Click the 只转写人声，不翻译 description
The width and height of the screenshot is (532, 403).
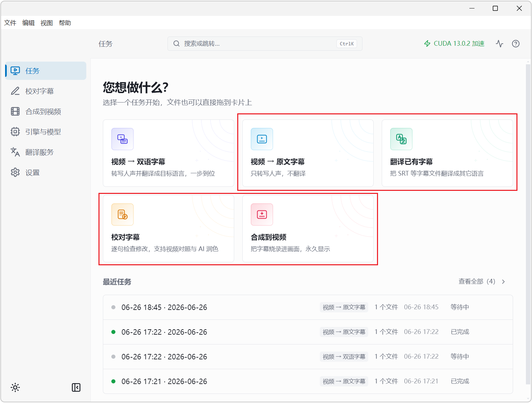pyautogui.click(x=278, y=174)
